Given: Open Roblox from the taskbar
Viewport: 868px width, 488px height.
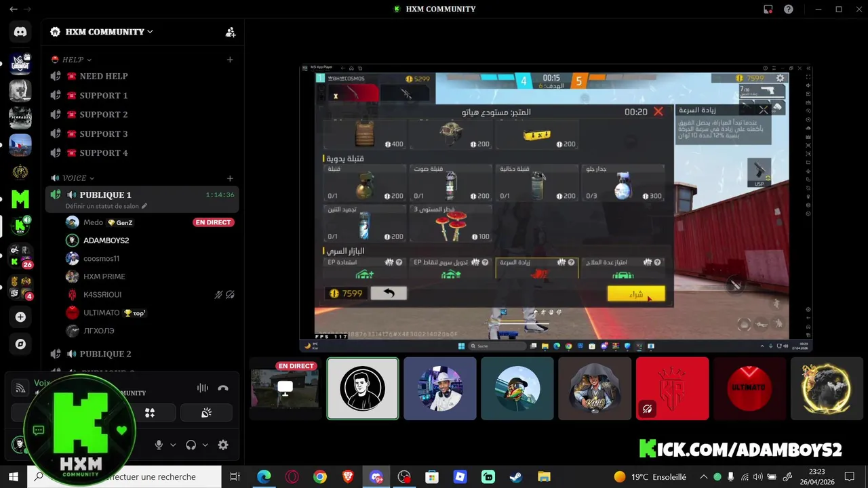Looking at the screenshot, I should pos(460,477).
